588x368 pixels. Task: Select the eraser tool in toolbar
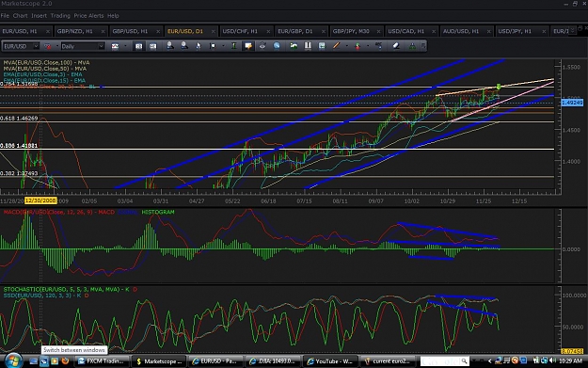[396, 46]
